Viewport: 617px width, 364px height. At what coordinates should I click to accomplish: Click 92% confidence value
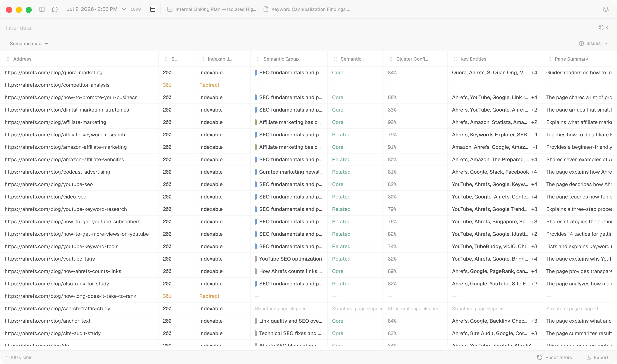pos(392,122)
